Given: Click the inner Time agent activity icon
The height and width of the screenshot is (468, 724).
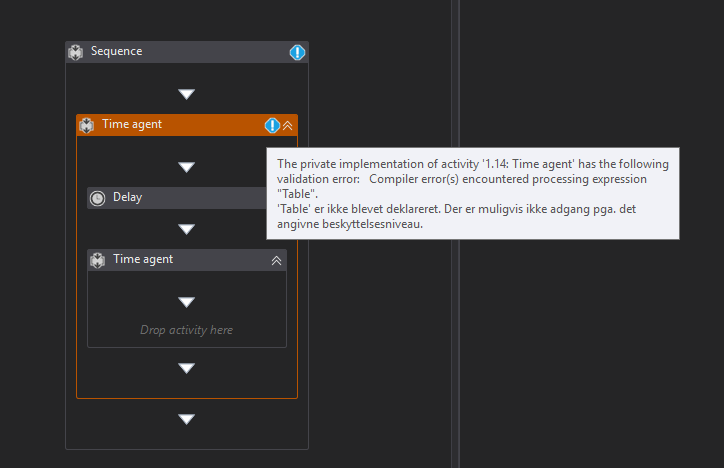Looking at the screenshot, I should [x=97, y=260].
